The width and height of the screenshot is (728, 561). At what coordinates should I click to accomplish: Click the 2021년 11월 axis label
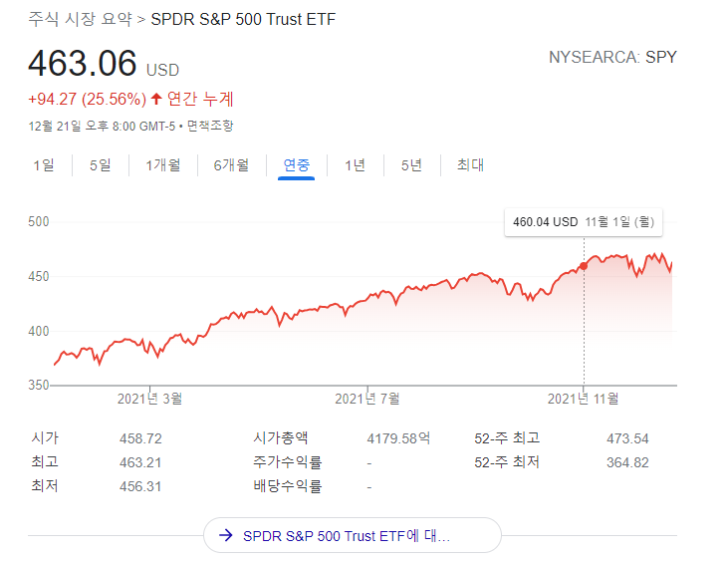click(584, 399)
